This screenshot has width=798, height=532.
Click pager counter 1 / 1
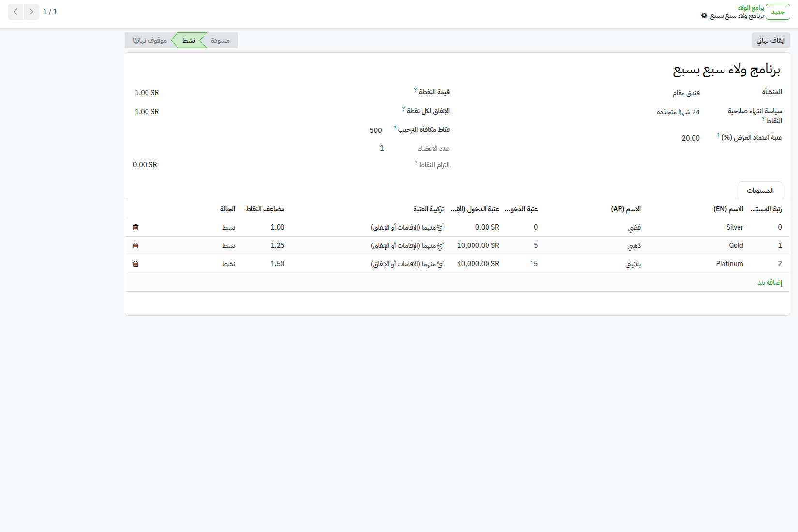pyautogui.click(x=50, y=12)
